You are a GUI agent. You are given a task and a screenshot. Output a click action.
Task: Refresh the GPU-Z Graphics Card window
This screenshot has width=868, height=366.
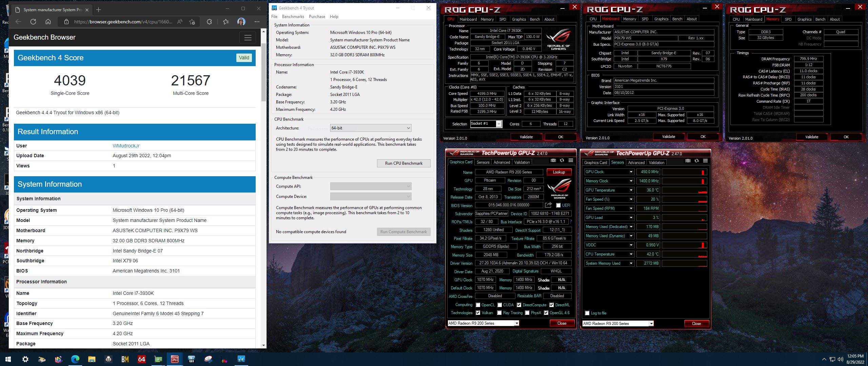(562, 160)
